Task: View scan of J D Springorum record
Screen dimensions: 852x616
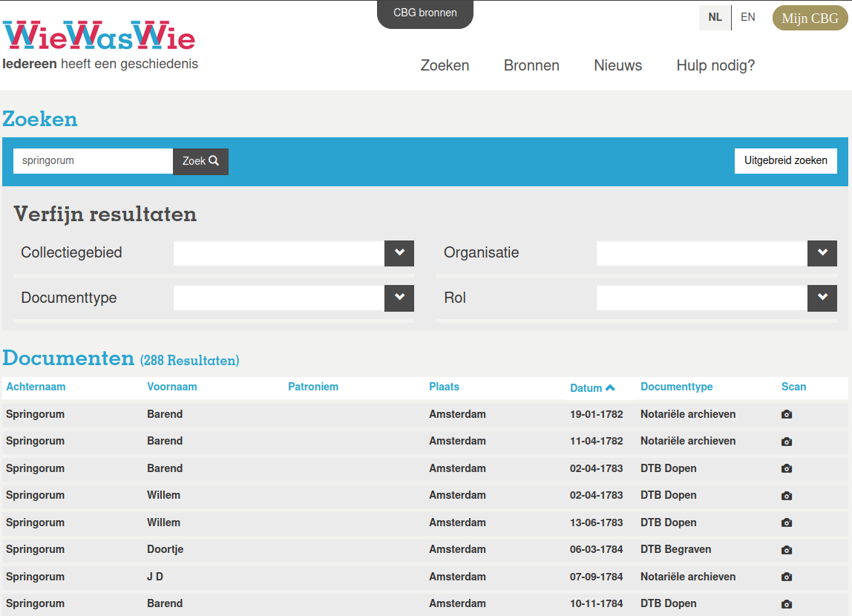Action: pos(787,577)
